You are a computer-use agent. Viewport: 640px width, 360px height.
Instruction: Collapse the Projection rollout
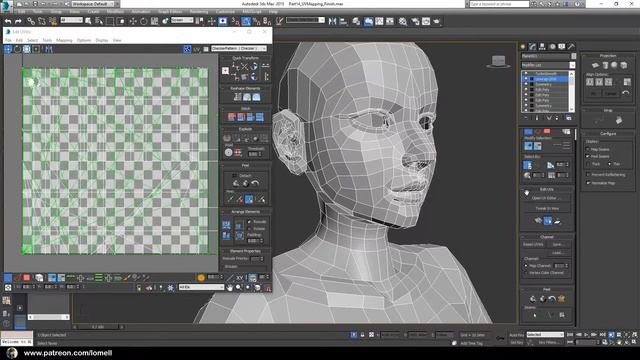coord(608,56)
